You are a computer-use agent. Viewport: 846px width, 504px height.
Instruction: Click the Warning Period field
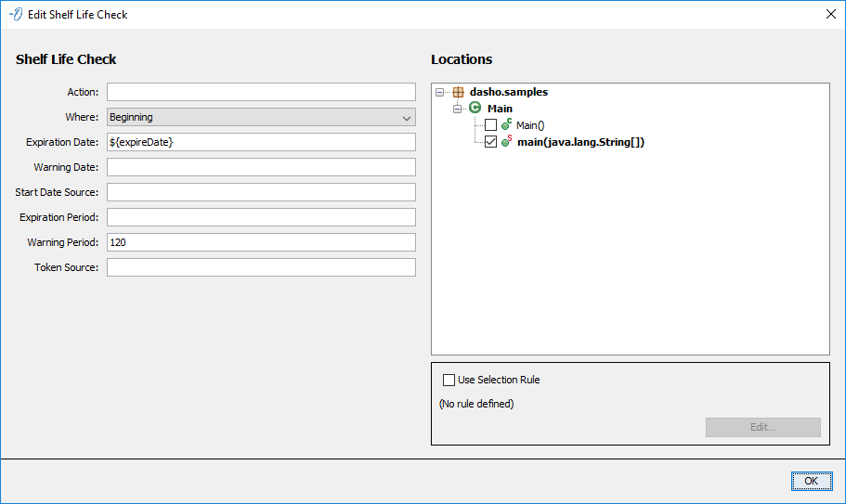[261, 242]
